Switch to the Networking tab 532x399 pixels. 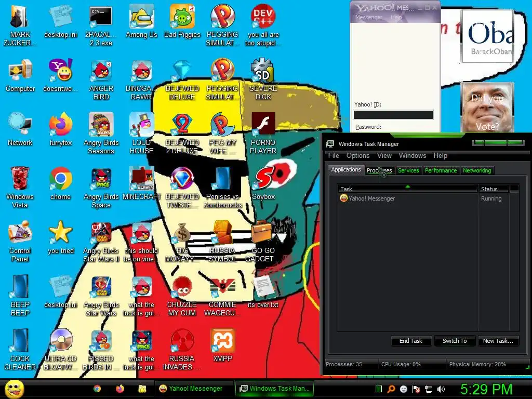point(477,170)
